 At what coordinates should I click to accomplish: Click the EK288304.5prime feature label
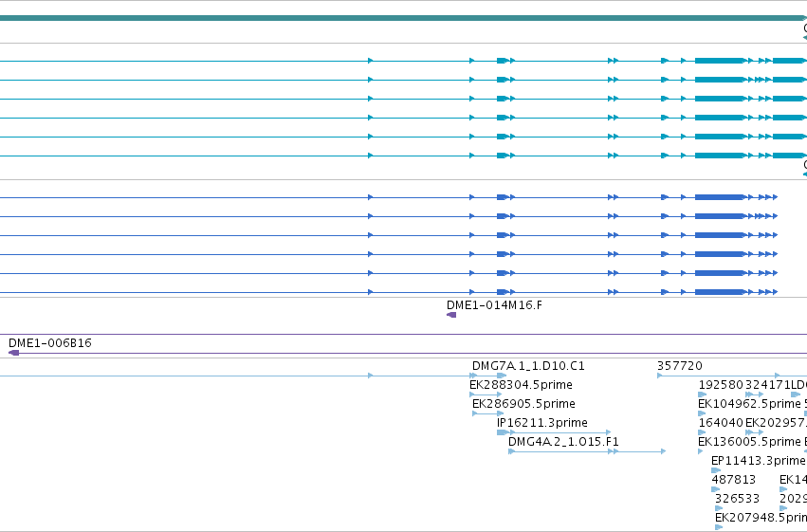[521, 385]
